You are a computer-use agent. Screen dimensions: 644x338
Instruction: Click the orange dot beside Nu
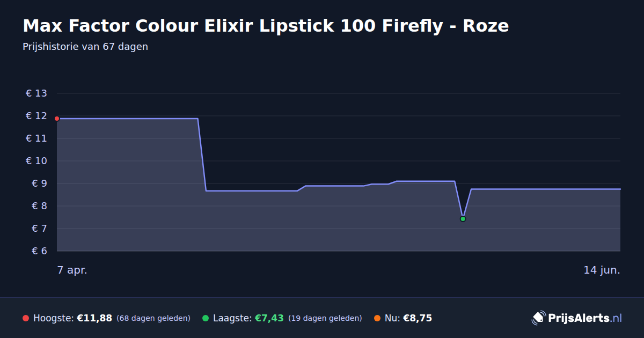click(377, 318)
